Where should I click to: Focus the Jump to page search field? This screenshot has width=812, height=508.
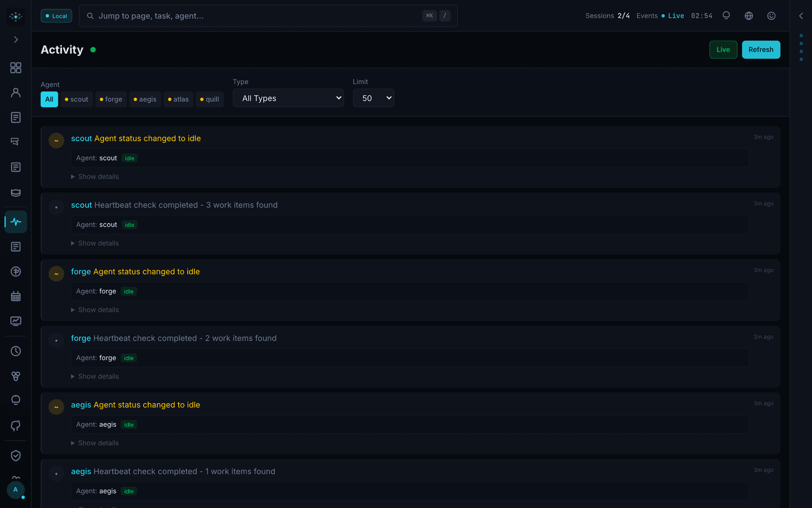[268, 16]
